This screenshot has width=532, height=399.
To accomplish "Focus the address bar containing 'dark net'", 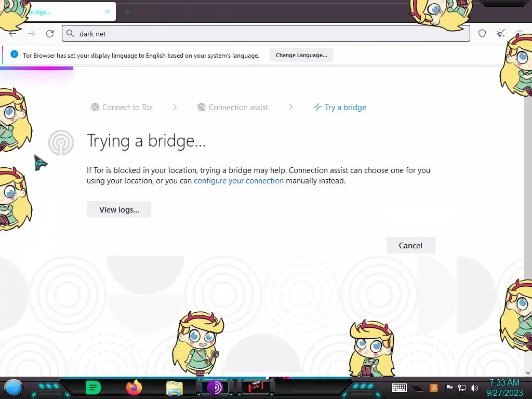I will (x=265, y=33).
